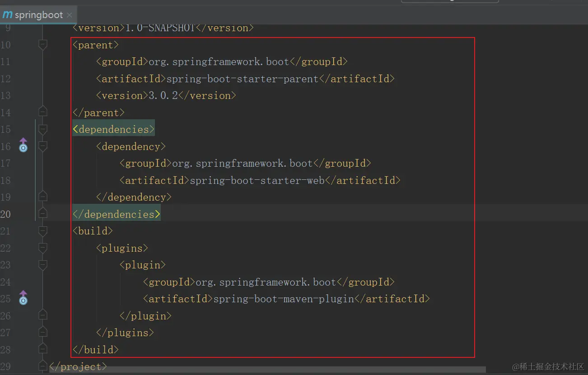The width and height of the screenshot is (588, 375).
Task: Place cursor on the opening parent tag
Action: 96,45
